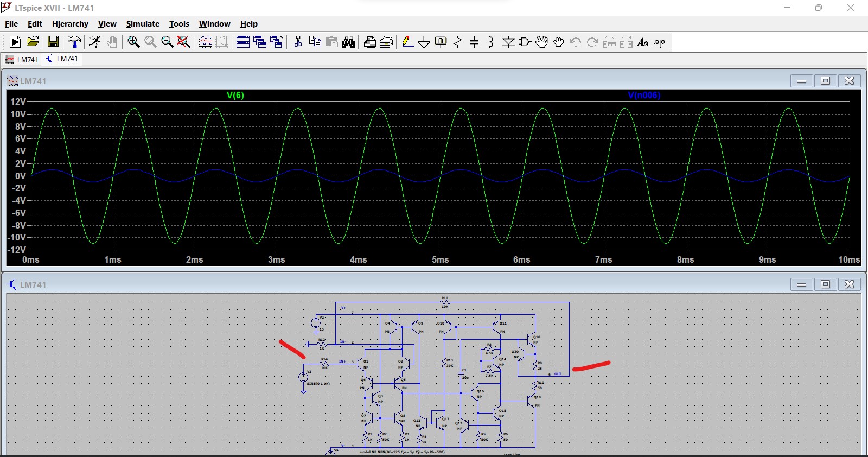
Task: Tile windows horizontally icon
Action: (243, 42)
